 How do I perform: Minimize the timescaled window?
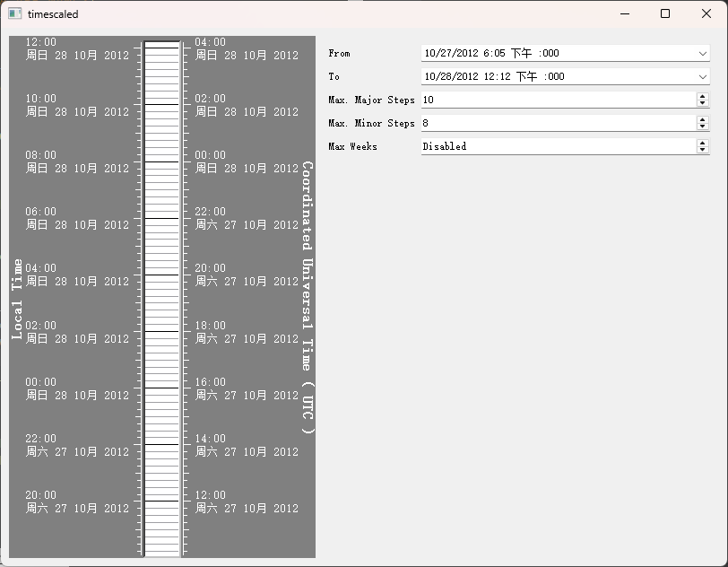[625, 13]
